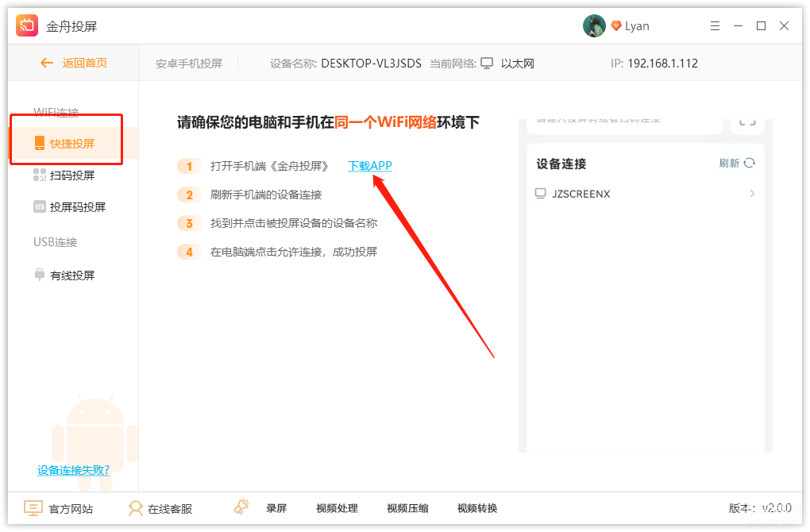Click the 快捷投屏 phone icon
The width and height of the screenshot is (810, 532).
[39, 143]
